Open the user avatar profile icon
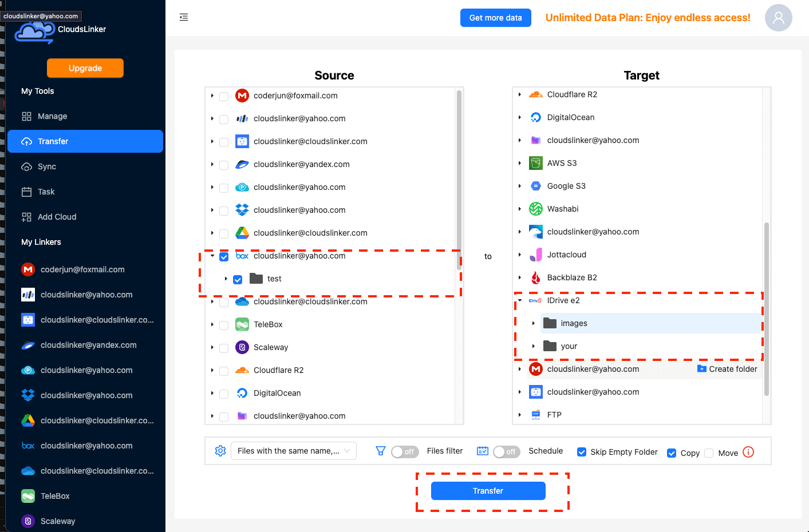 point(778,18)
